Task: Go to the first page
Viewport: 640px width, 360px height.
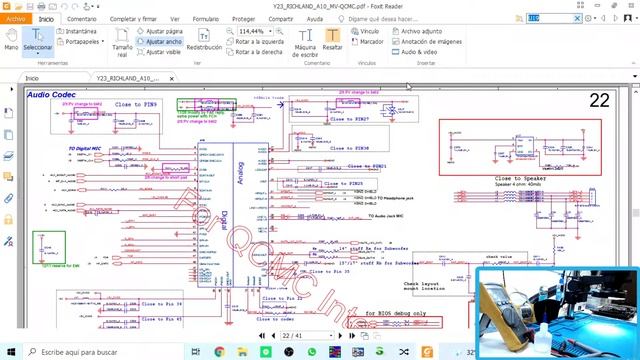Action: (x=262, y=336)
